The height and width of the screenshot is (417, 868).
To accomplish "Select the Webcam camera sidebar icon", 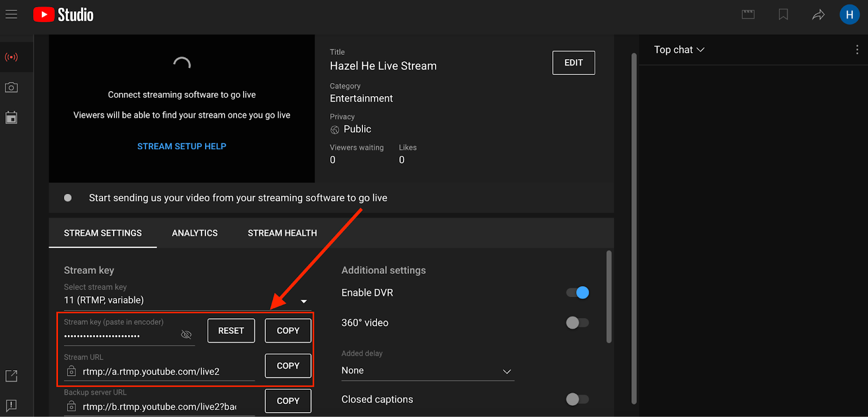I will [11, 87].
